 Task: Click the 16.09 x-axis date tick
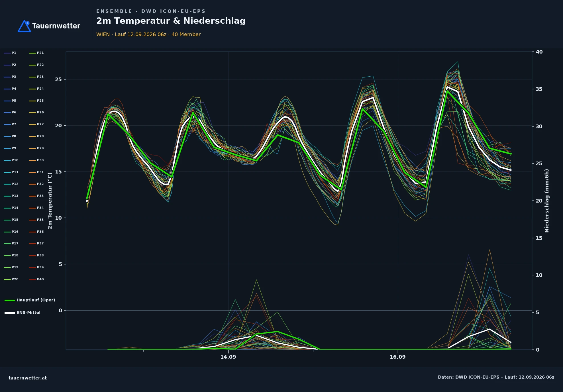tap(398, 357)
